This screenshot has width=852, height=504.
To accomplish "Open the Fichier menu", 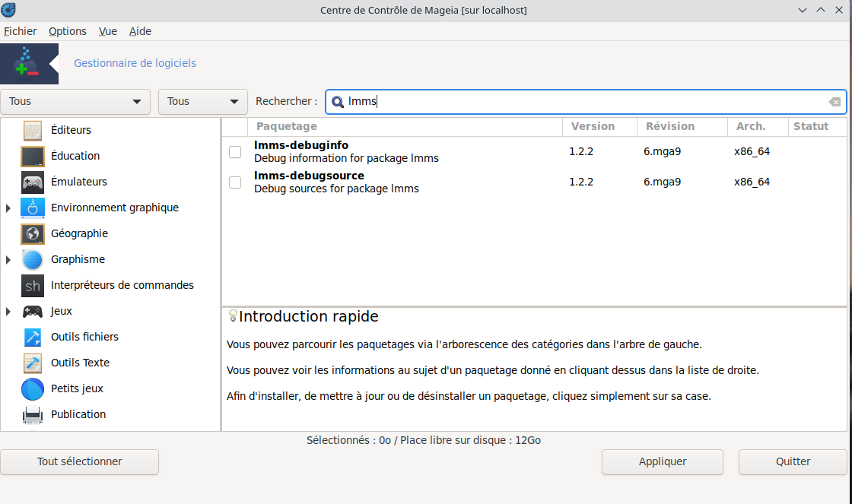I will [20, 31].
